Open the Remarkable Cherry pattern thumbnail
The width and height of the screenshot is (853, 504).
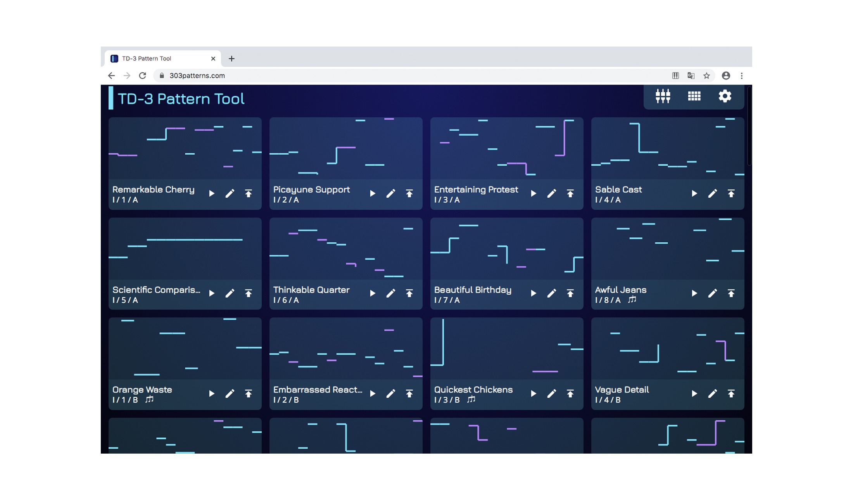click(185, 148)
